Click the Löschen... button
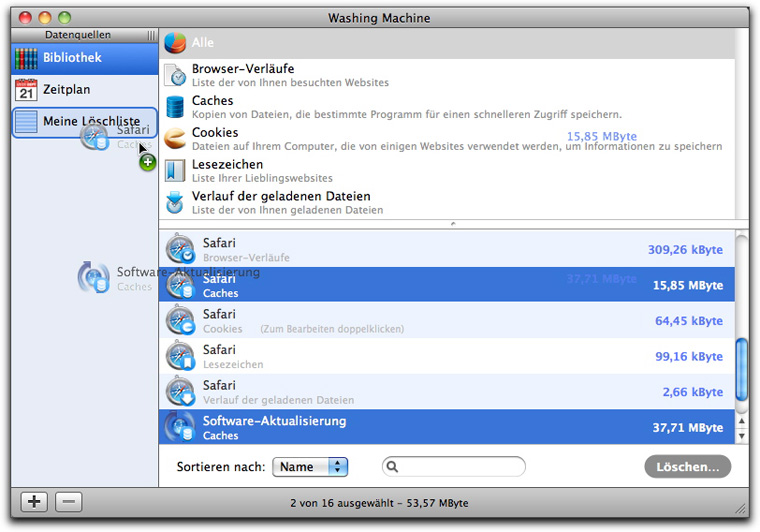 coord(687,467)
